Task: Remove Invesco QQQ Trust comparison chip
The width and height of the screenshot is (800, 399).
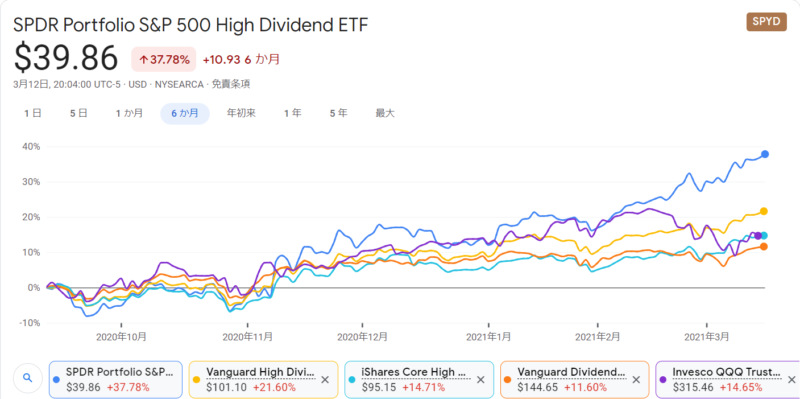Action: tap(791, 380)
